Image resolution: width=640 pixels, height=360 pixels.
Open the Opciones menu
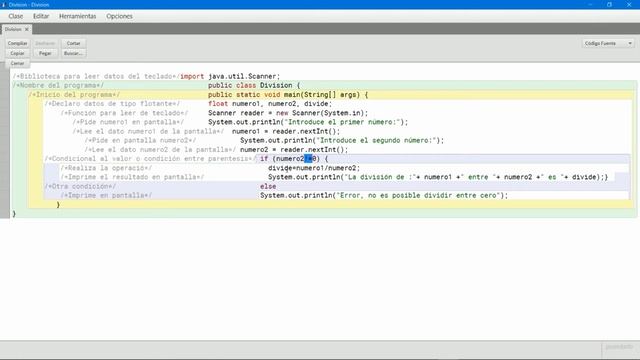pyautogui.click(x=119, y=16)
